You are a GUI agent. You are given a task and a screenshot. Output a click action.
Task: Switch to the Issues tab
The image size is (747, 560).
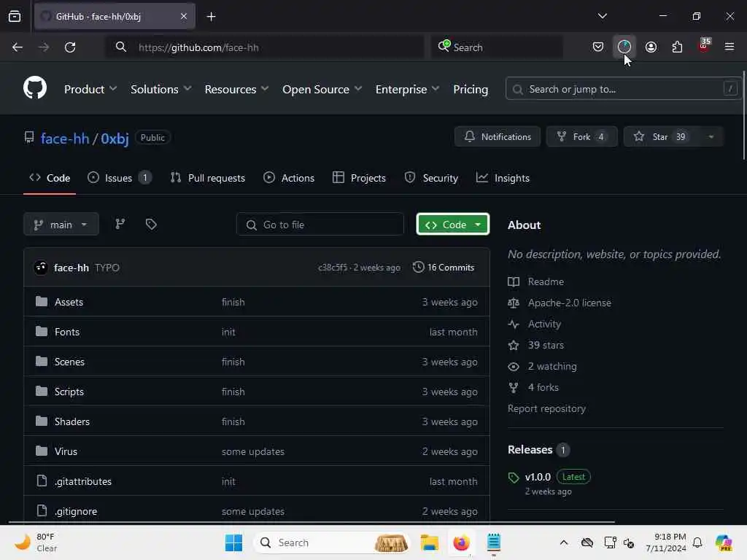pyautogui.click(x=120, y=178)
